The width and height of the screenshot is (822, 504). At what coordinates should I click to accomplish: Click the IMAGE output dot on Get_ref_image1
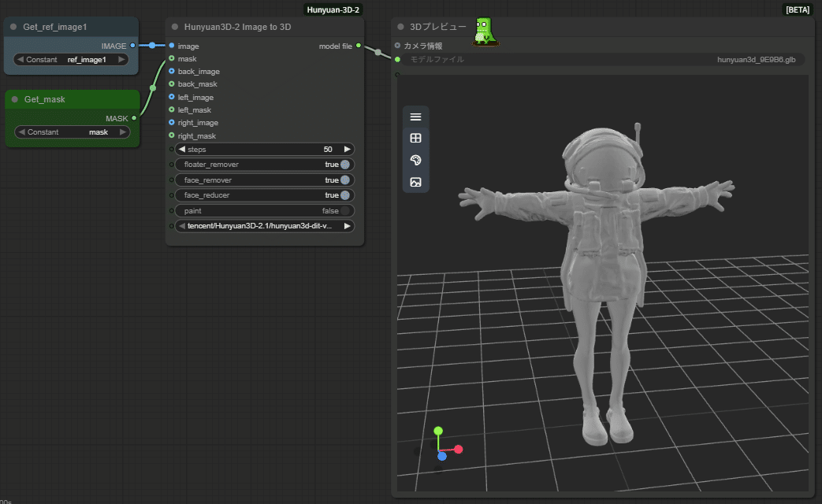tap(131, 46)
